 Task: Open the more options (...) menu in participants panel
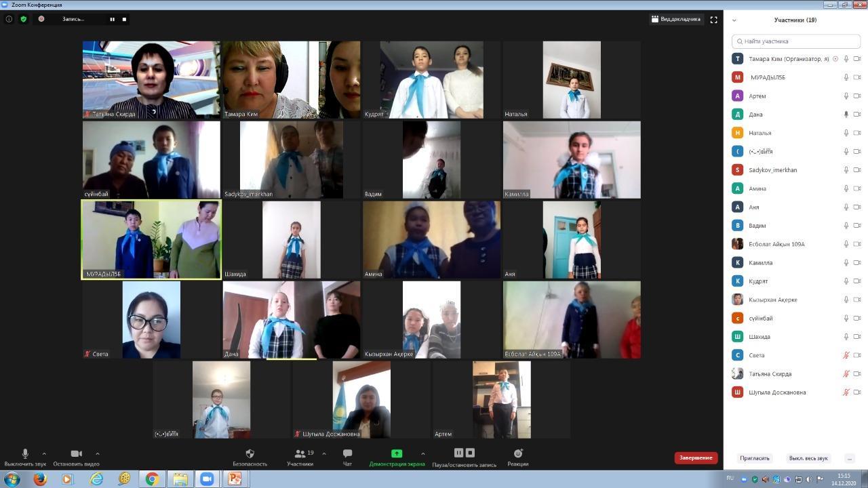tap(849, 458)
